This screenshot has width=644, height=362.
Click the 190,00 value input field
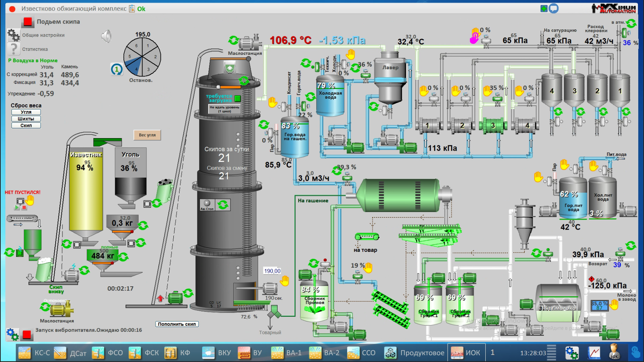(x=272, y=271)
